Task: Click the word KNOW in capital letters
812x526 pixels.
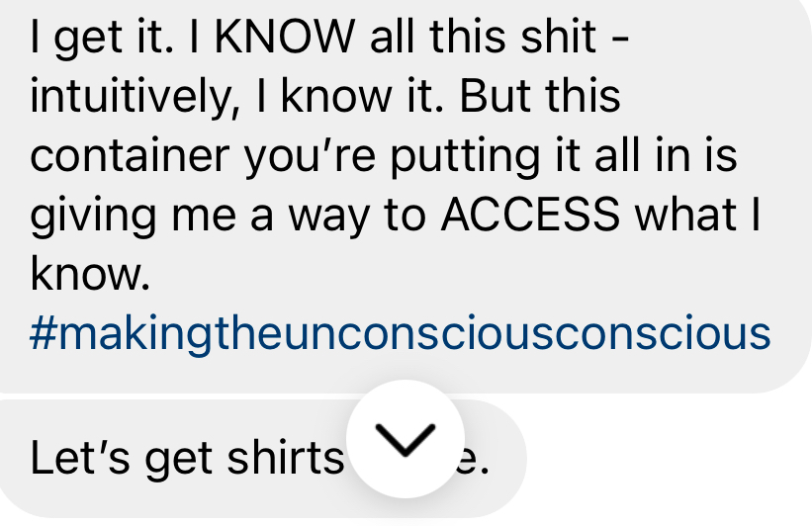Action: (285, 37)
